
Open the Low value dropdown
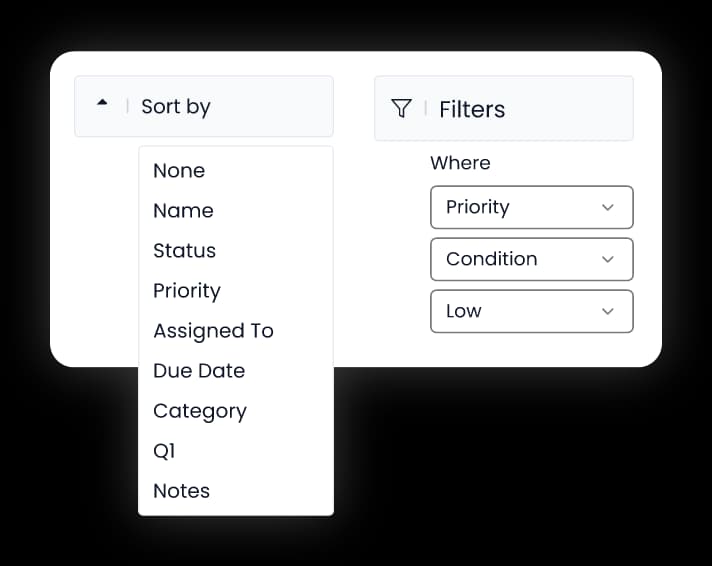(x=532, y=311)
